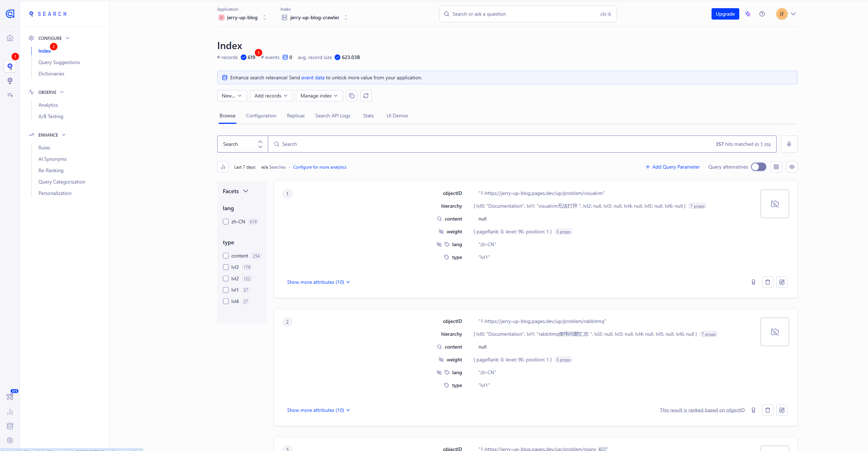Switch to the Replicas tab
The width and height of the screenshot is (868, 451).
pyautogui.click(x=296, y=116)
